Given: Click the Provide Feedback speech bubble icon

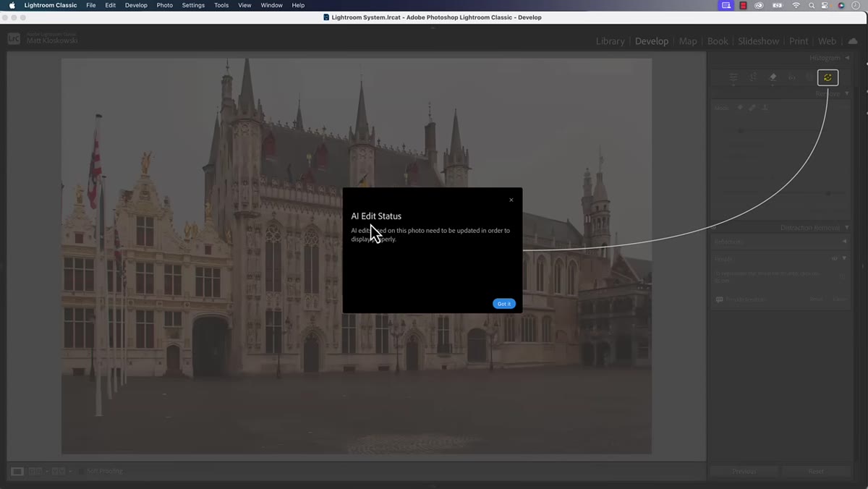Looking at the screenshot, I should click(719, 299).
